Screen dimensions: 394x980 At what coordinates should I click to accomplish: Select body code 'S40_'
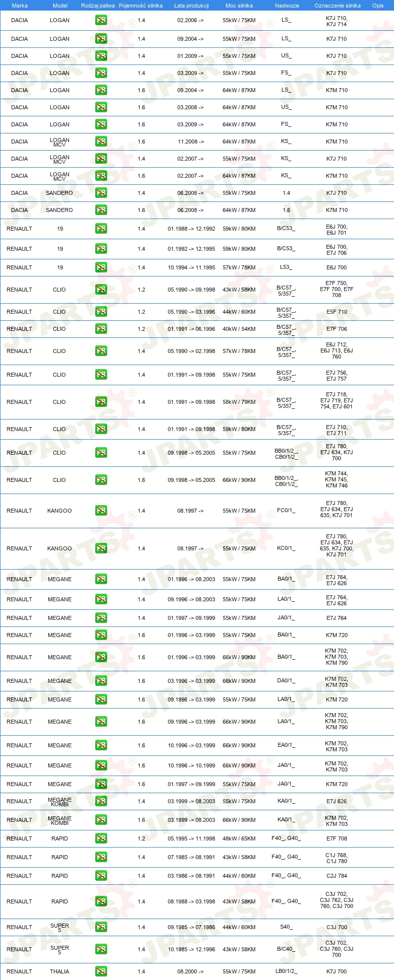286,927
